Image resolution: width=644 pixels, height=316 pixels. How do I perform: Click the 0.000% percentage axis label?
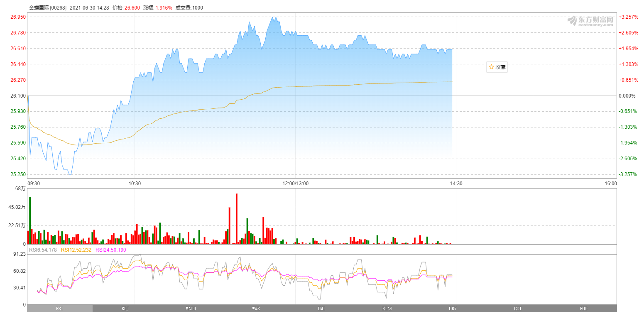[x=627, y=96]
